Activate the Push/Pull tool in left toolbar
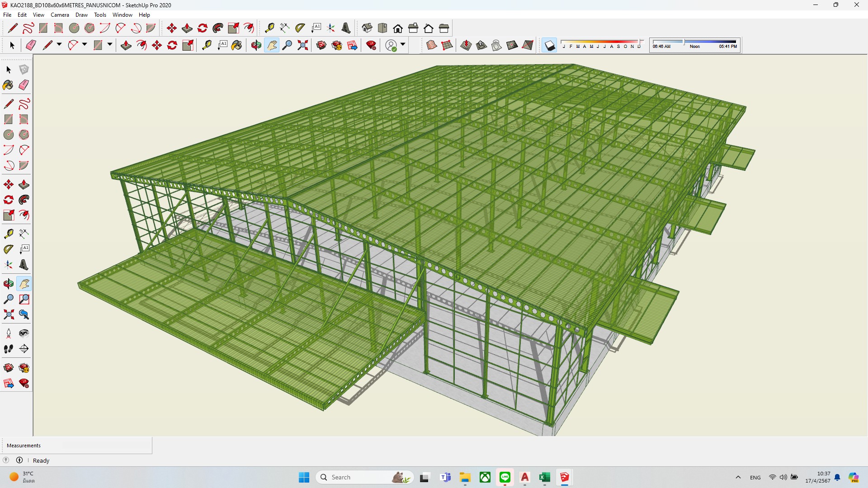The height and width of the screenshot is (488, 868). click(24, 184)
